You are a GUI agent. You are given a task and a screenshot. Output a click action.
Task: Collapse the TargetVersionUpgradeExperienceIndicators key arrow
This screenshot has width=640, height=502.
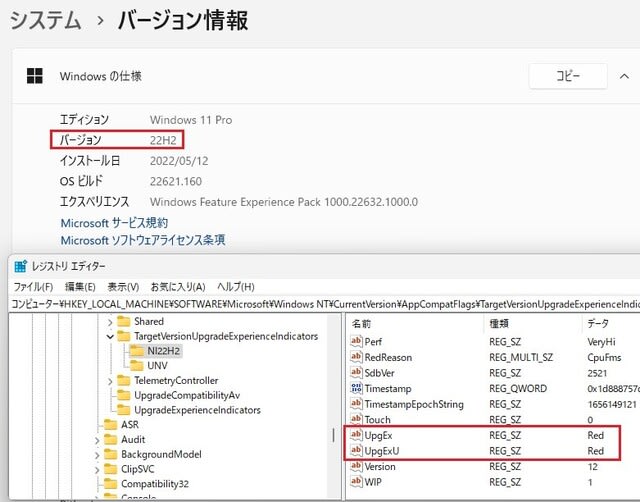pos(110,337)
